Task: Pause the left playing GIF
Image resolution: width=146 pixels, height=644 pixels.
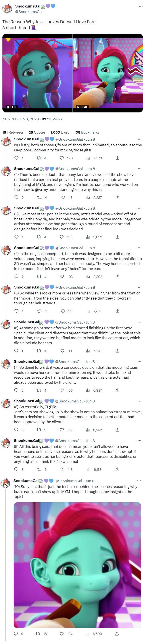Action: [8, 107]
